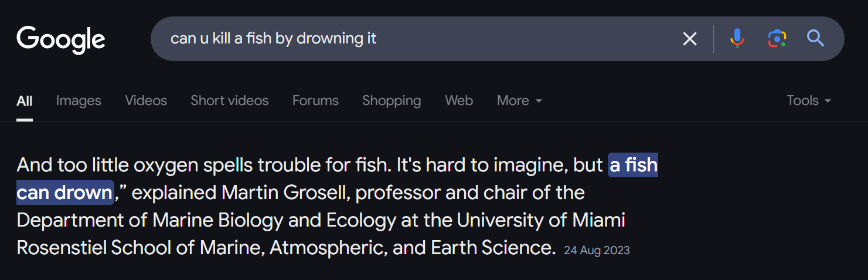Click the "24 Aug 2023" snippet date
The height and width of the screenshot is (280, 868).
(x=597, y=250)
